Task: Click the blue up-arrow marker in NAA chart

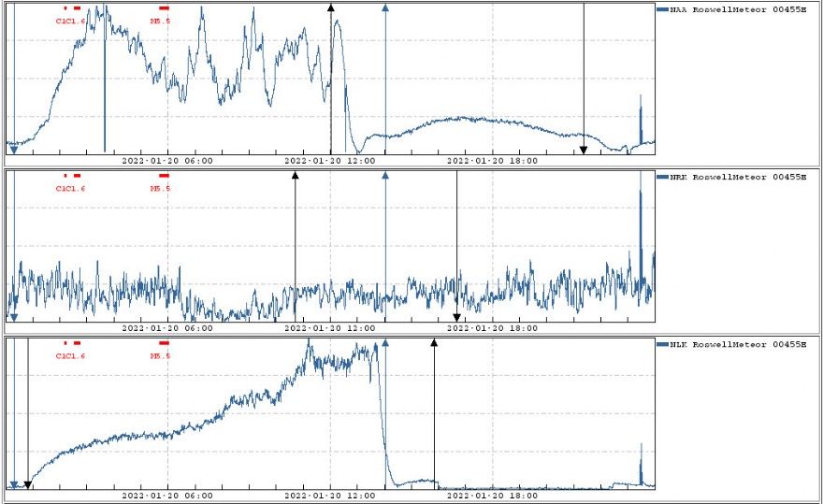Action: (x=385, y=7)
